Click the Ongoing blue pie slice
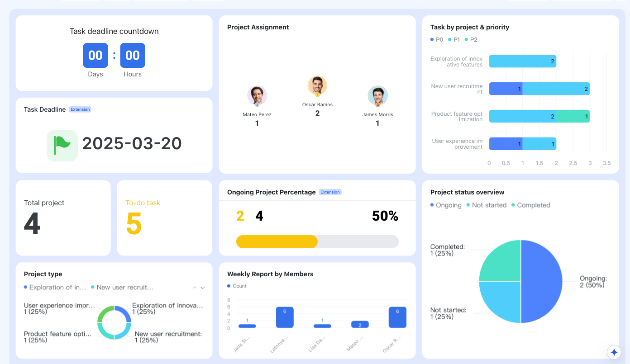 point(542,281)
